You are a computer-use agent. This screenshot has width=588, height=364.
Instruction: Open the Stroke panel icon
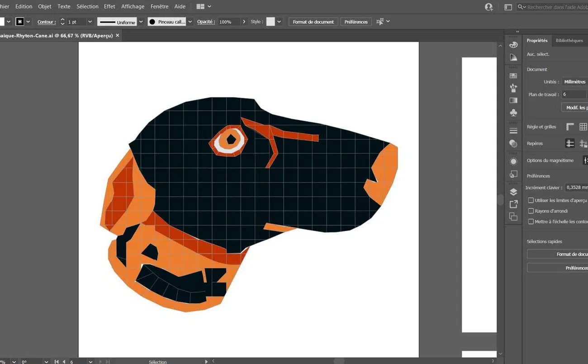(x=513, y=131)
